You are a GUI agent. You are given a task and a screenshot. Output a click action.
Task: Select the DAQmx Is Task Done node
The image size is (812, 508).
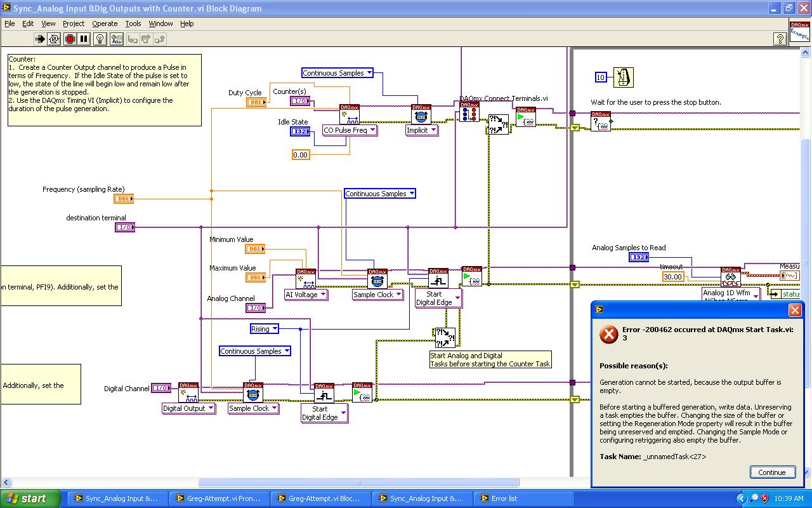[601, 121]
